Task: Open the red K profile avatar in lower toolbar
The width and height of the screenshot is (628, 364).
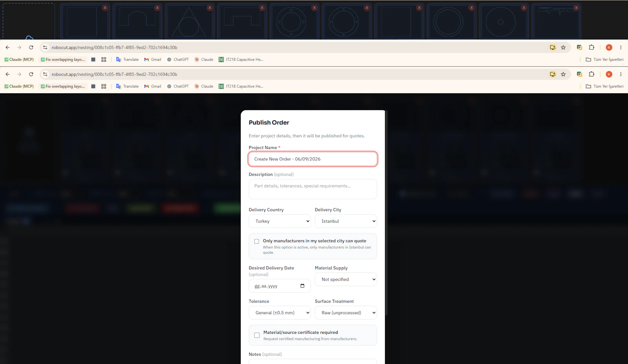Action: [609, 74]
